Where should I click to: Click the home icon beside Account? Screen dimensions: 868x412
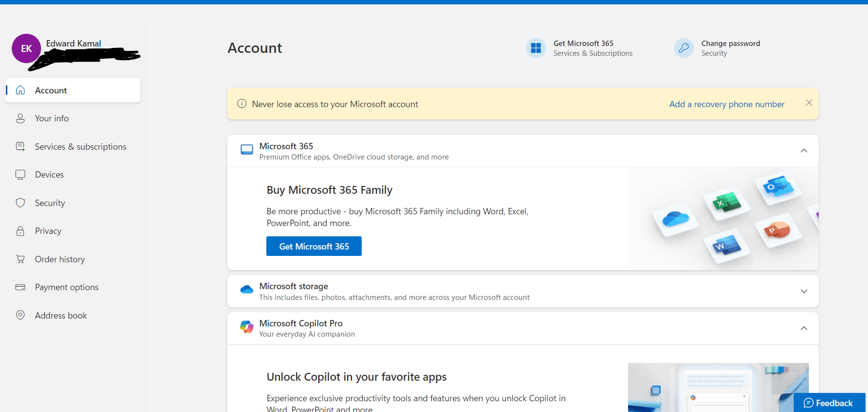pyautogui.click(x=20, y=90)
